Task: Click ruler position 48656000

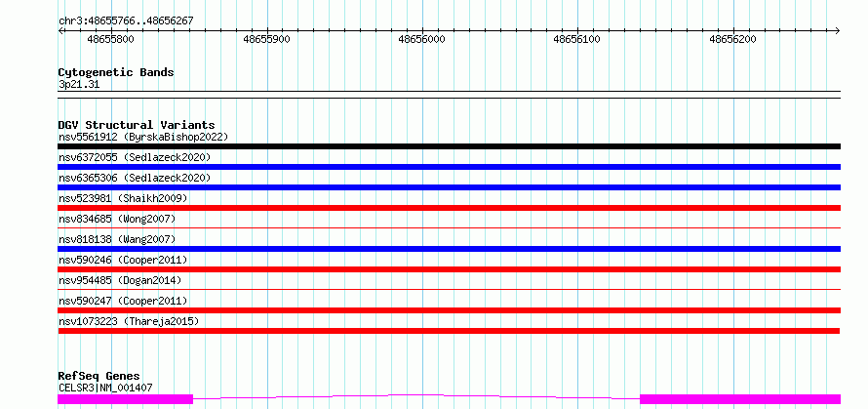Action: 422,39
